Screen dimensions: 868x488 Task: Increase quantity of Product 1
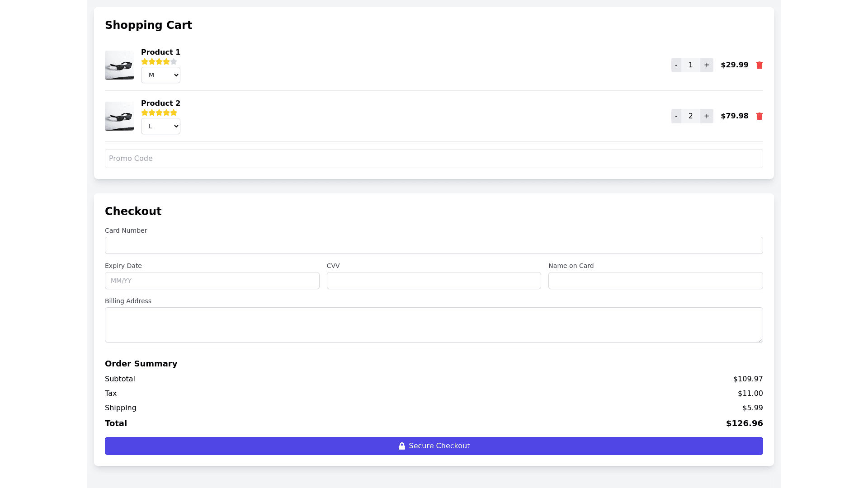point(706,65)
